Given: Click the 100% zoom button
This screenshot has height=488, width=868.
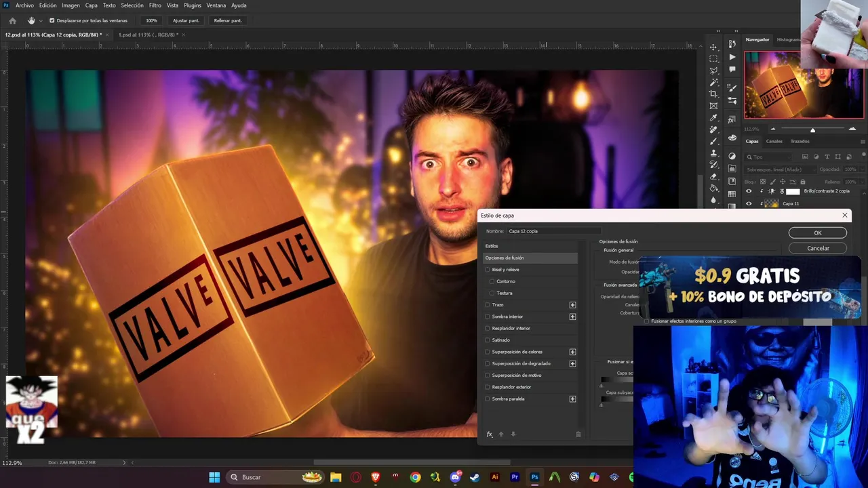Looking at the screenshot, I should click(151, 20).
